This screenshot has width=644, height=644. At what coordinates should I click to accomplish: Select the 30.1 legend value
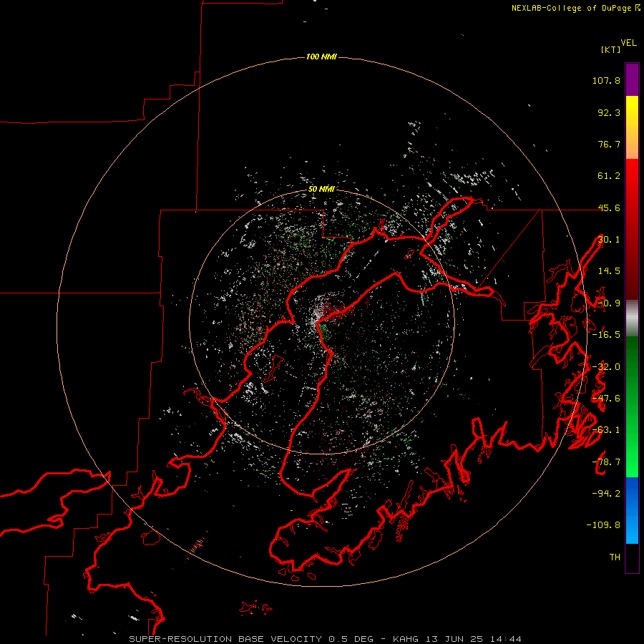(609, 240)
